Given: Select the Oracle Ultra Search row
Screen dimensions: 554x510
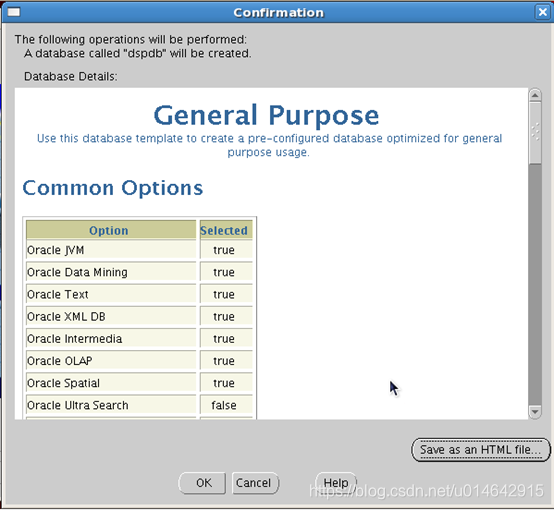Looking at the screenshot, I should pyautogui.click(x=140, y=405).
